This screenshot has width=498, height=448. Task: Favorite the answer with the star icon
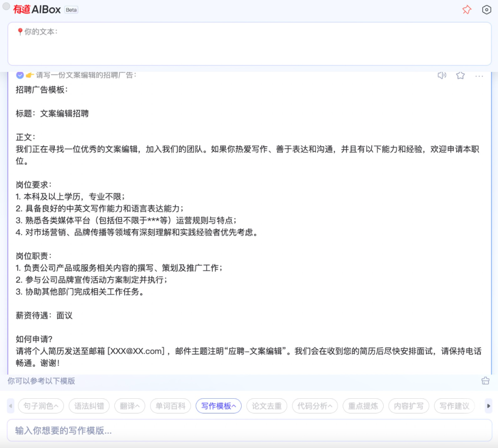pos(460,75)
